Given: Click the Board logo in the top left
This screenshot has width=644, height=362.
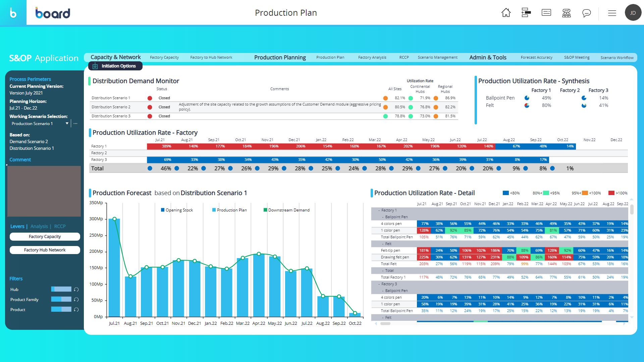Looking at the screenshot, I should tap(52, 13).
